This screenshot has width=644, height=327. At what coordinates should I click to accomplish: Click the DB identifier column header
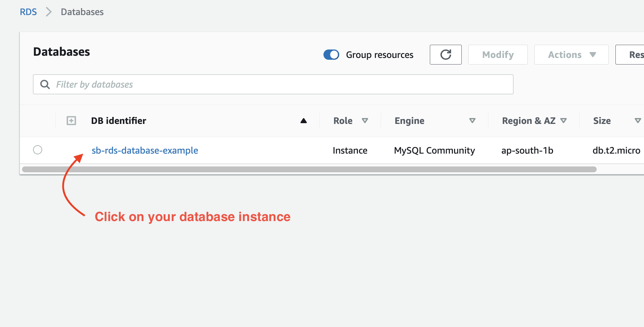point(118,121)
